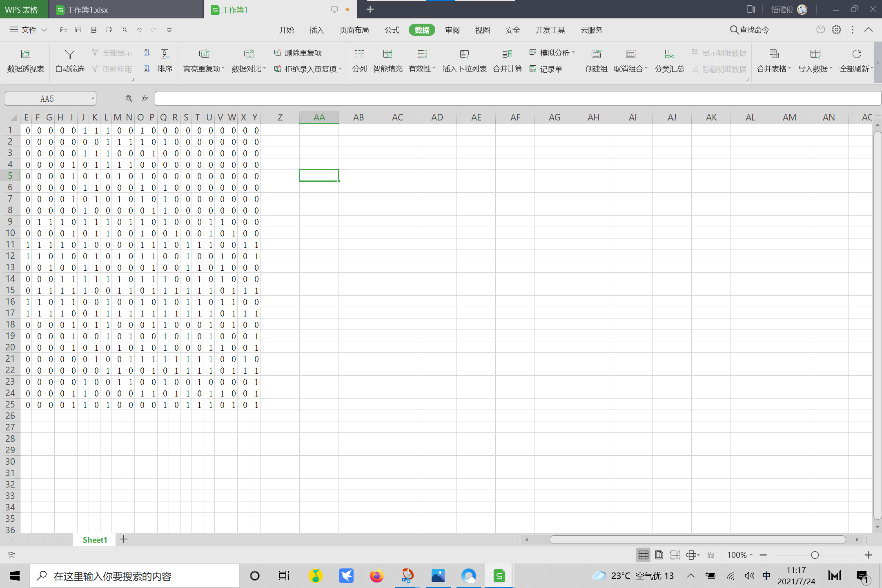This screenshot has height=588, width=882.
Task: Select the 智能填充 (Smart Fill) tool
Action: pos(387,60)
